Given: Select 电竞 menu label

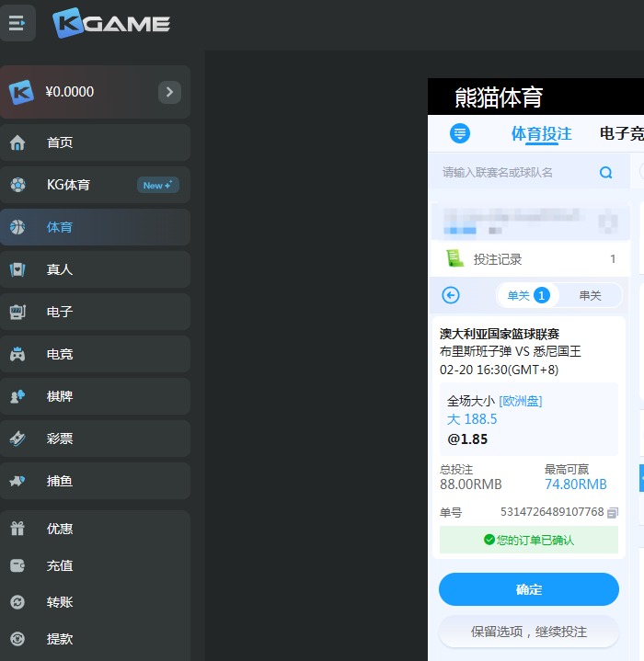Looking at the screenshot, I should (60, 354).
